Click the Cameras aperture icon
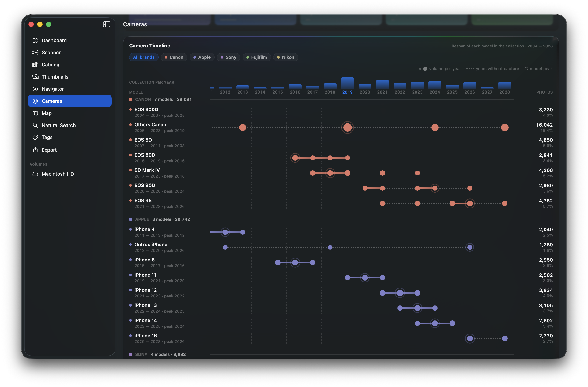Viewport: 588px width, 387px height. coord(35,101)
